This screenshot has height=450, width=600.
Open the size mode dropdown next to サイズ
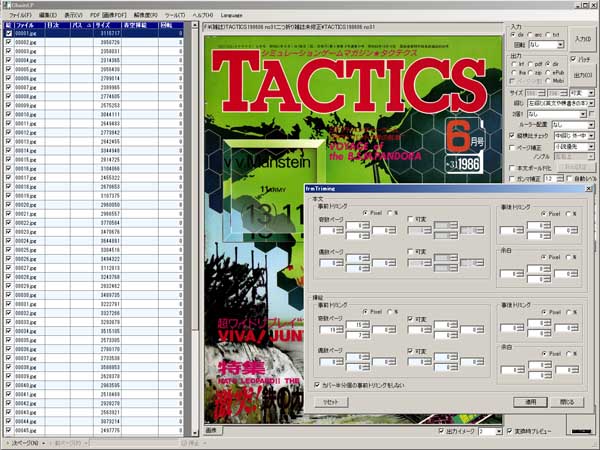click(x=591, y=93)
